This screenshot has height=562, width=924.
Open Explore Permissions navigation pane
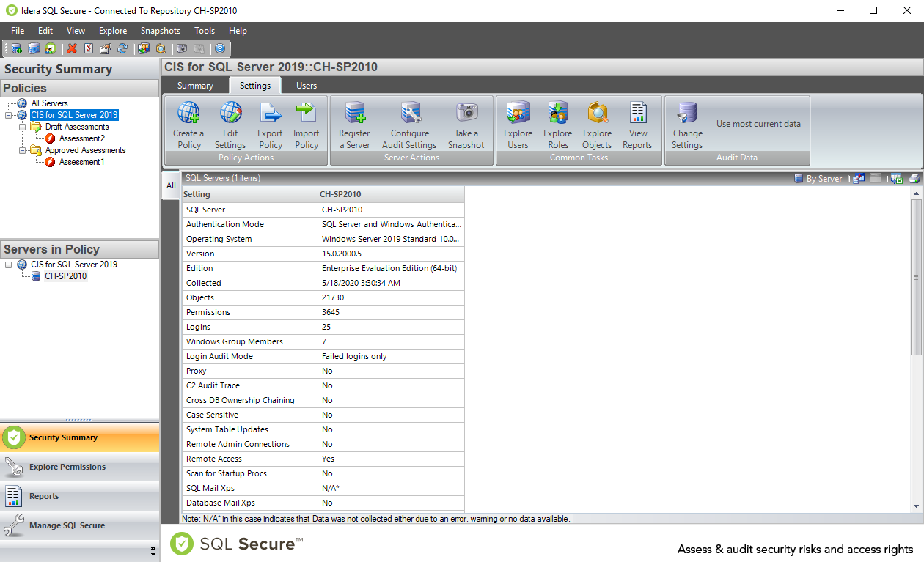tap(80, 467)
